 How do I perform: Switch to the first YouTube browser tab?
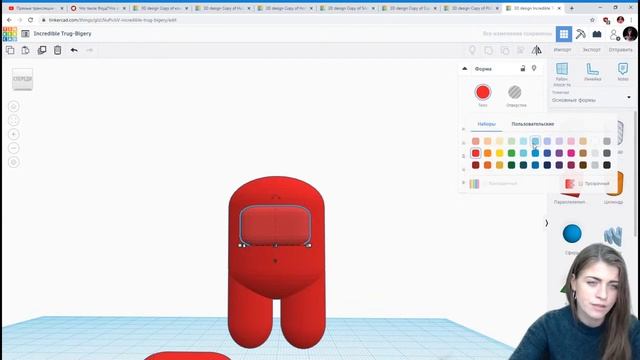pyautogui.click(x=36, y=8)
